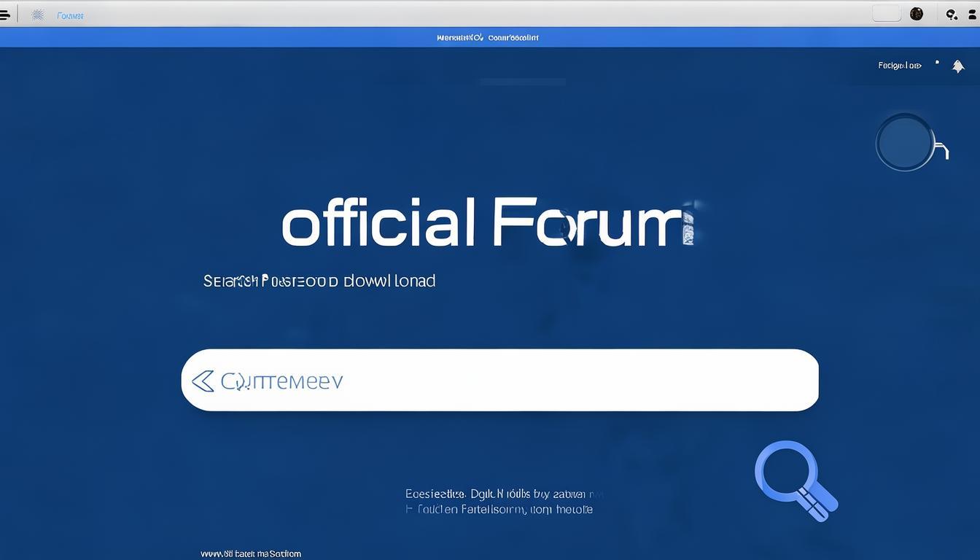Open the www.statematch.com footer link
This screenshot has height=560, width=980.
tap(252, 553)
